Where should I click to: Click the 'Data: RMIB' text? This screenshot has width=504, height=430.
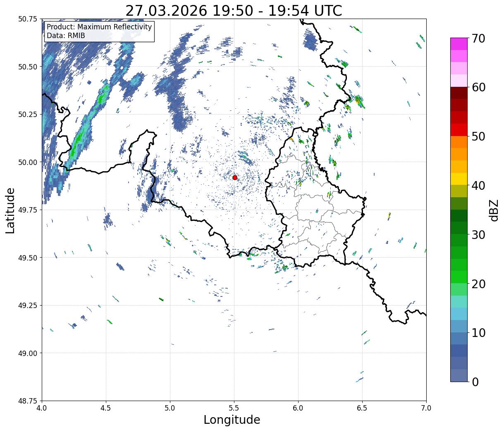click(x=66, y=36)
